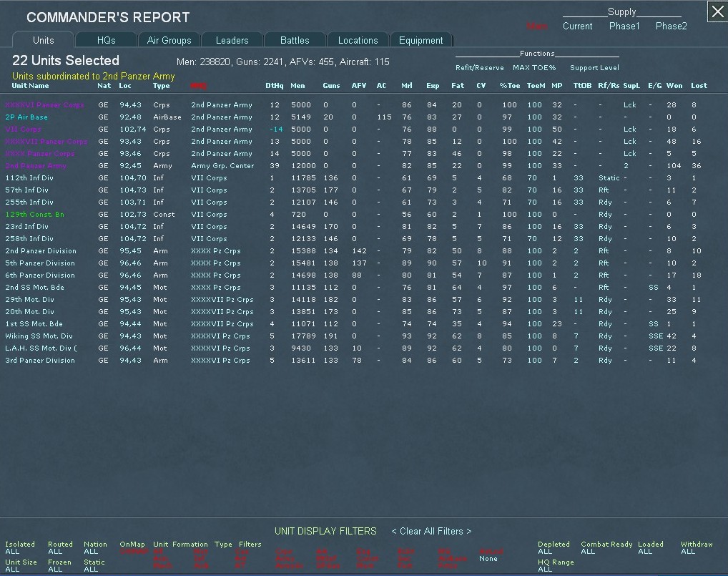Close the Commander's Report window

[717, 11]
